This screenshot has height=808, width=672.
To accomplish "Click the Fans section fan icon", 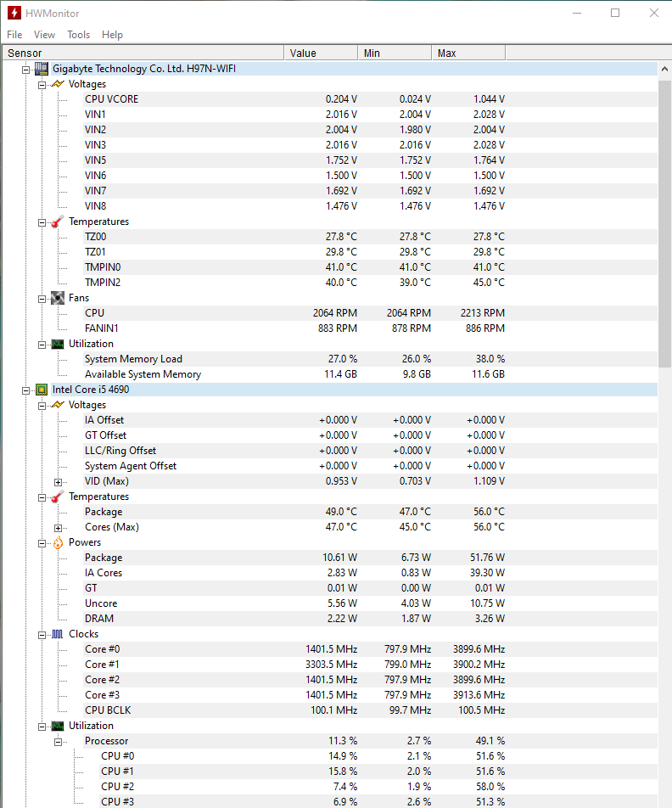I will (58, 298).
